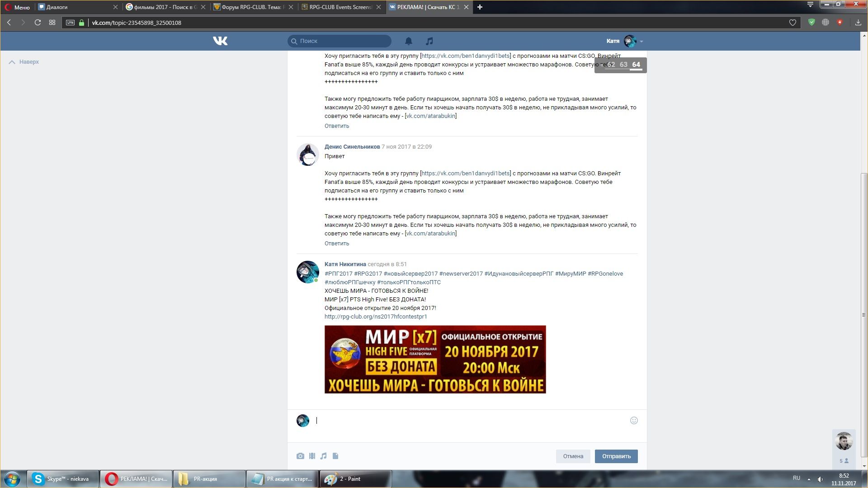Image resolution: width=868 pixels, height=488 pixels.
Task: Attach a document file icon
Action: 335,456
